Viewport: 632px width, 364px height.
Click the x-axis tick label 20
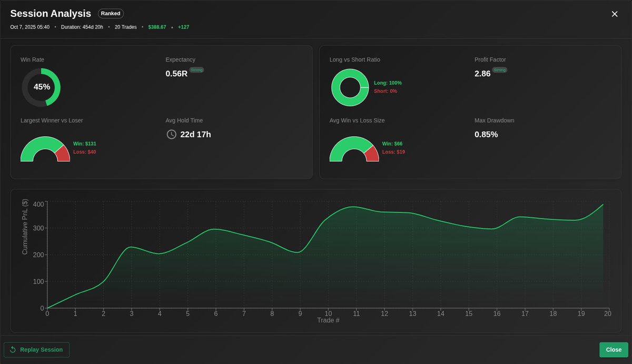[x=608, y=314]
